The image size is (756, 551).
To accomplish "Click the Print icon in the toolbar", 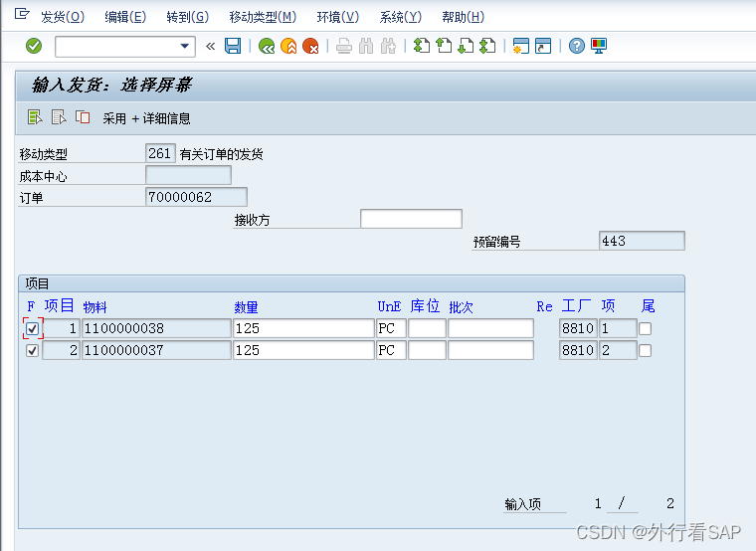I will coord(344,47).
